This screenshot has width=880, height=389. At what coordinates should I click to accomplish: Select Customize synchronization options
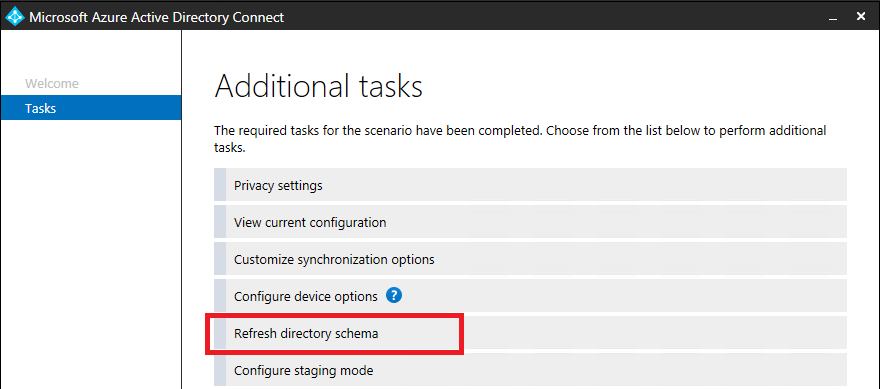[x=530, y=259]
